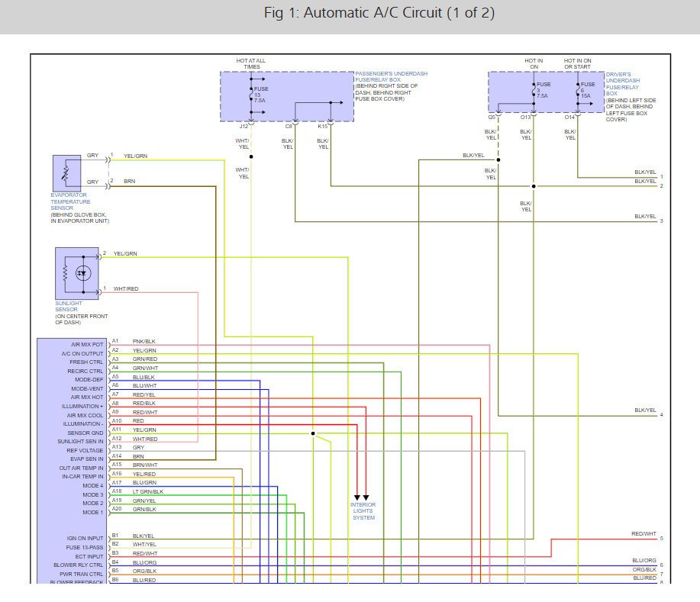
Task: Click the BLU/WHT wire label at A6
Action: pyautogui.click(x=144, y=385)
